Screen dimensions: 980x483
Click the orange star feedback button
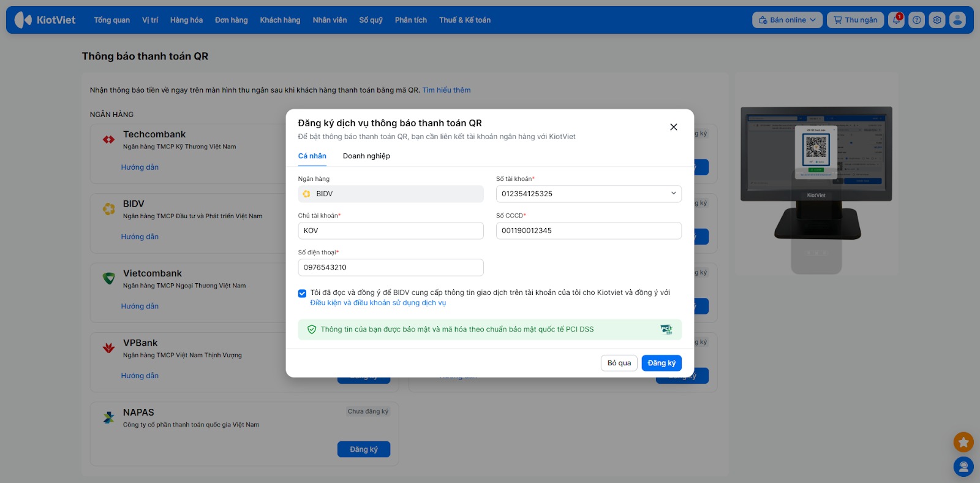963,442
